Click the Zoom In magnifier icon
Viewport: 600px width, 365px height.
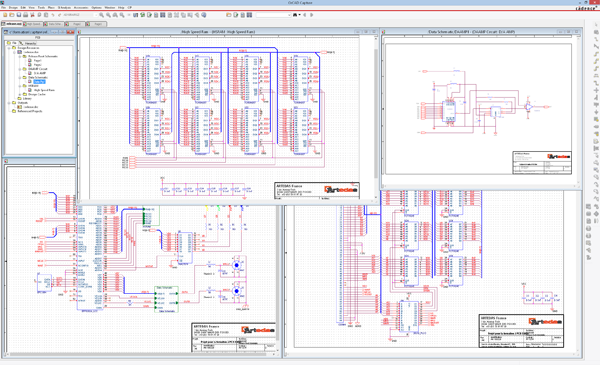point(101,15)
